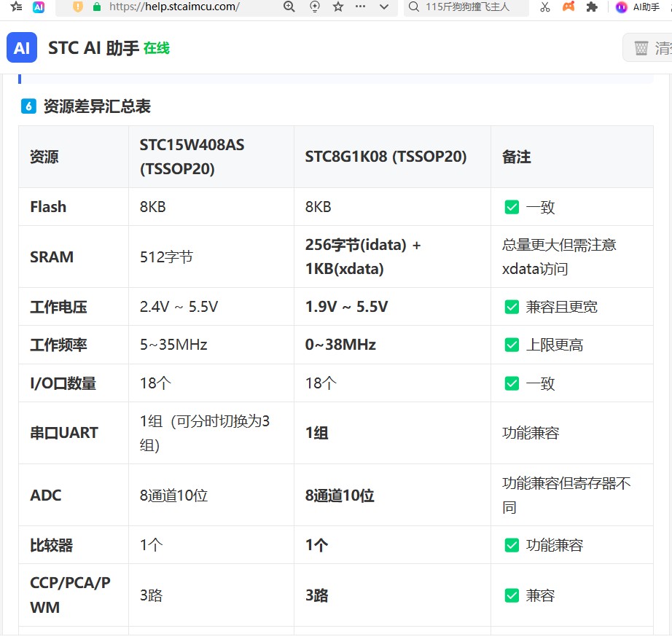Click the green check beside 兼容 in PWM row
The width and height of the screenshot is (672, 642).
click(512, 595)
